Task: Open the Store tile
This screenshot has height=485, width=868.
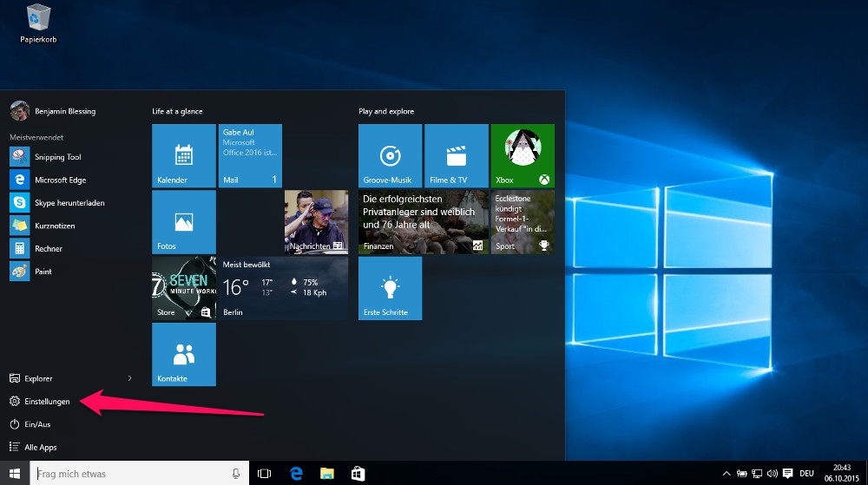Action: (184, 288)
